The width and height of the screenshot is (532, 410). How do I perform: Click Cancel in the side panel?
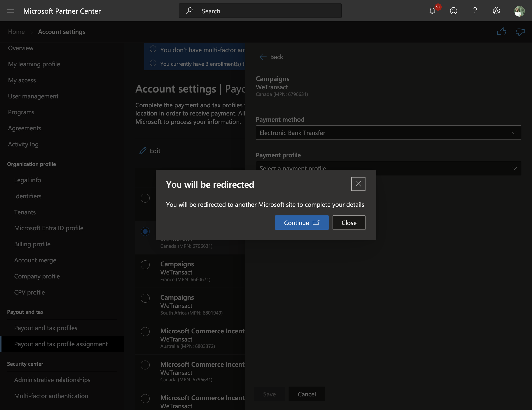(x=307, y=394)
